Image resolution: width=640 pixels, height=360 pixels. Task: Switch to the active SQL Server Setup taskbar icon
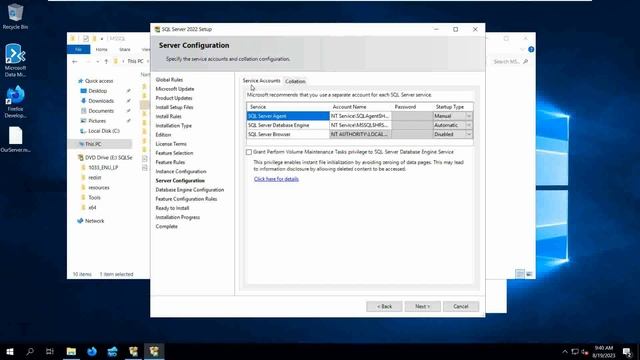[x=154, y=351]
